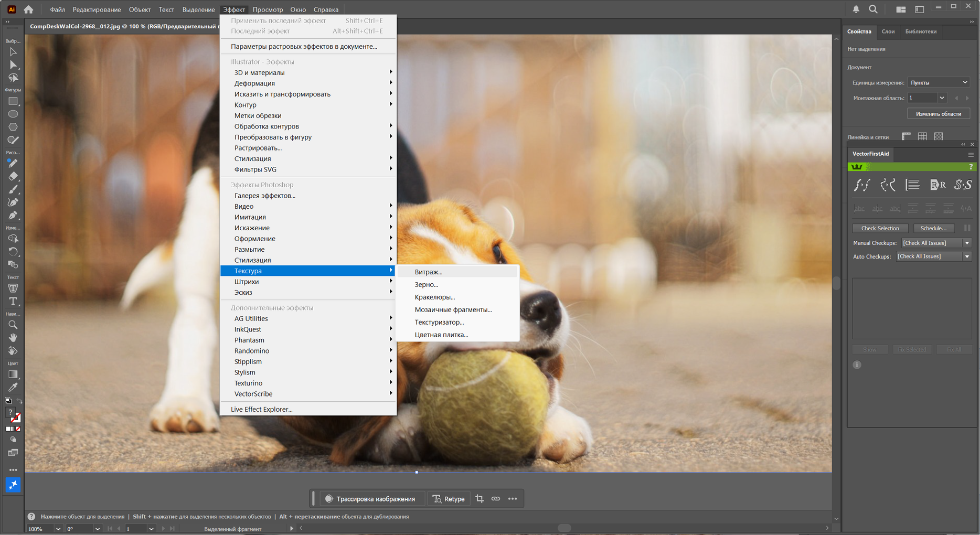
Task: Click the Изменить области button
Action: (x=938, y=114)
